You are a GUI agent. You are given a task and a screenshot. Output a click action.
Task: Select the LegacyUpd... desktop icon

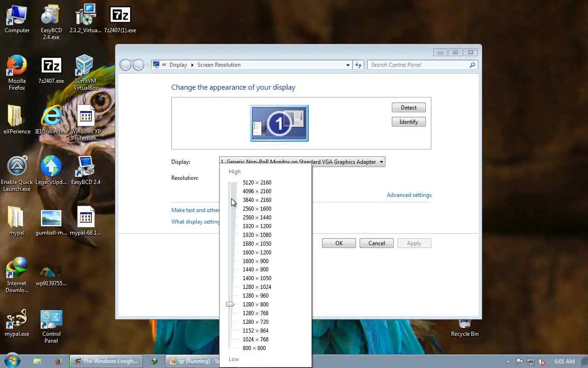(51, 171)
